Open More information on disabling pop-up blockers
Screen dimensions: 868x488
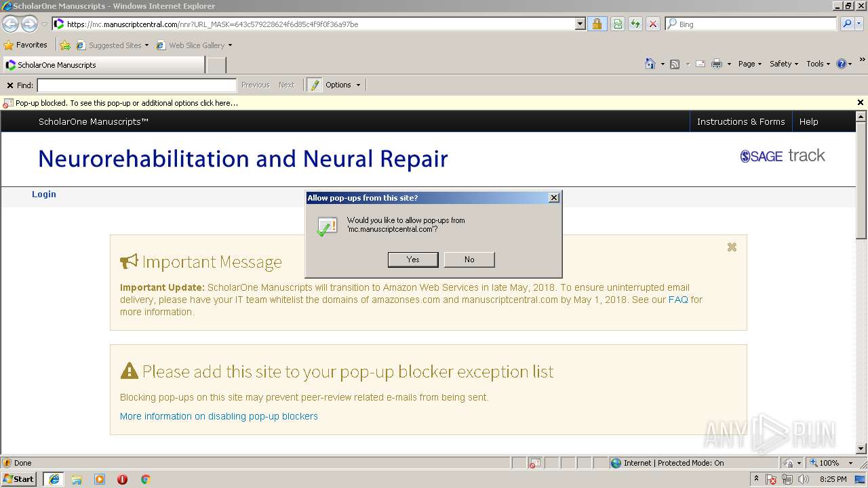pos(219,416)
